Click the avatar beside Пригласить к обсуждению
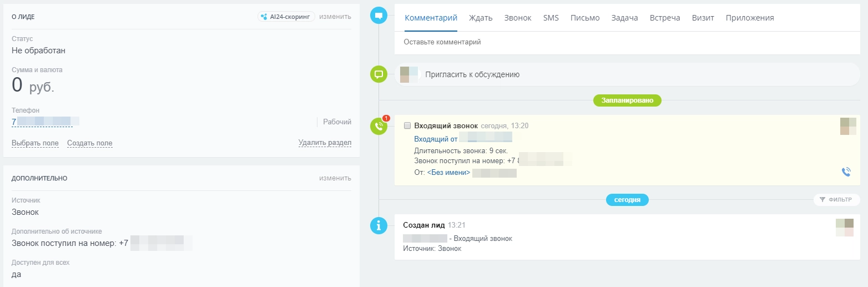The height and width of the screenshot is (287, 868). [x=409, y=74]
